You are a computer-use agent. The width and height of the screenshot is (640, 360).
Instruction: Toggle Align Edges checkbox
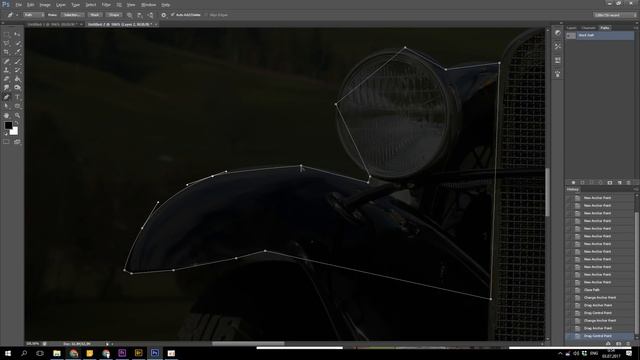pyautogui.click(x=206, y=15)
